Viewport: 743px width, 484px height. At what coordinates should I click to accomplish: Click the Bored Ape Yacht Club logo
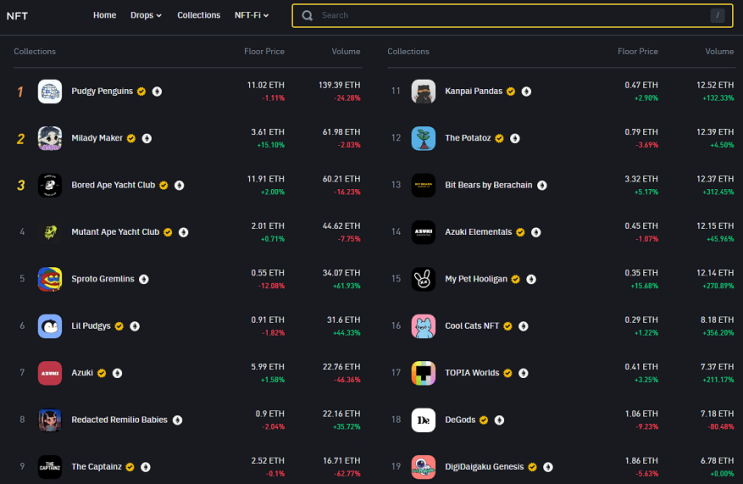click(x=50, y=185)
